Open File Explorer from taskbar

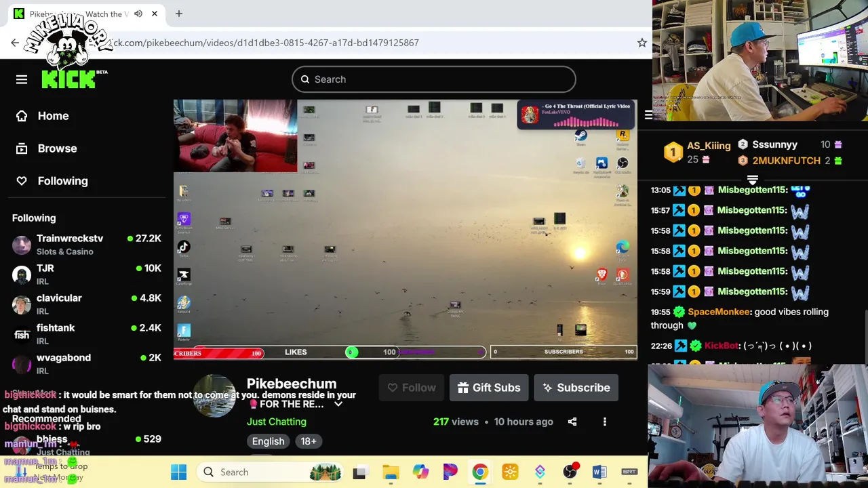(391, 472)
